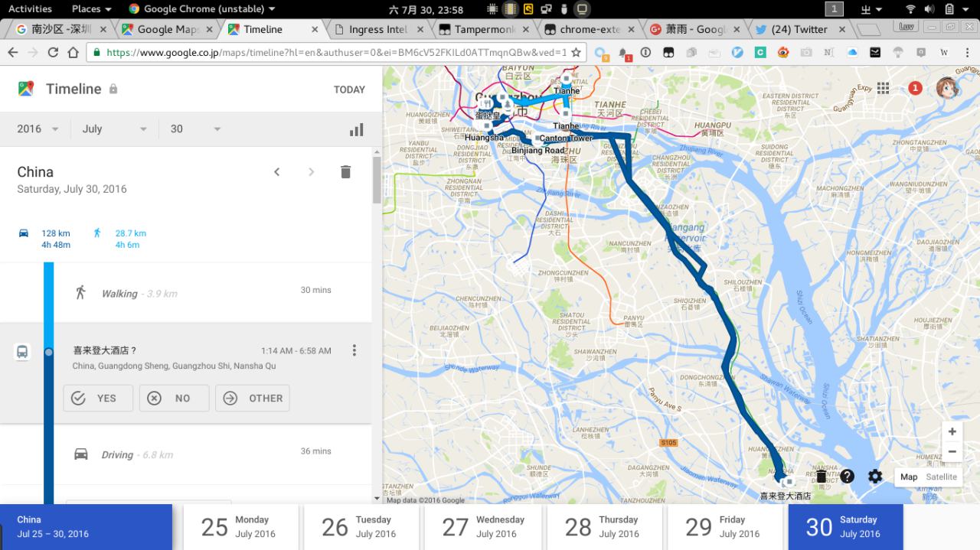Switch to the (24) Twitter tab

click(x=800, y=29)
